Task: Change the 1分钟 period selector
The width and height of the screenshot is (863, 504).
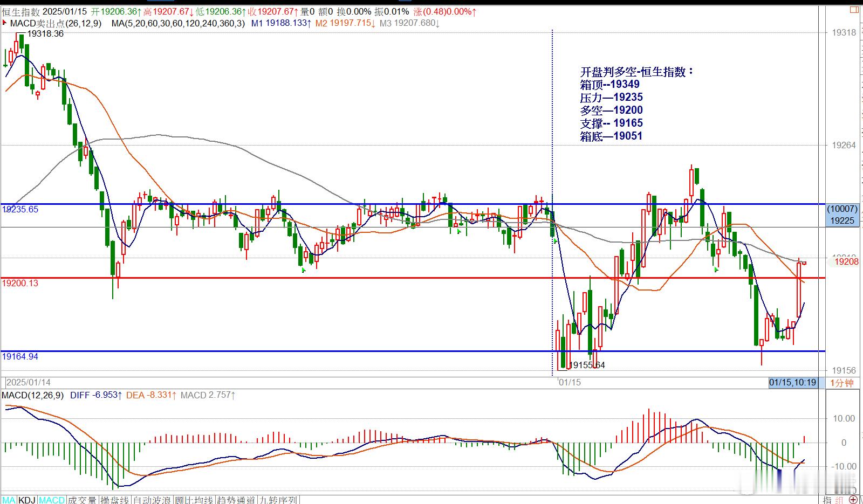Action: (x=842, y=383)
